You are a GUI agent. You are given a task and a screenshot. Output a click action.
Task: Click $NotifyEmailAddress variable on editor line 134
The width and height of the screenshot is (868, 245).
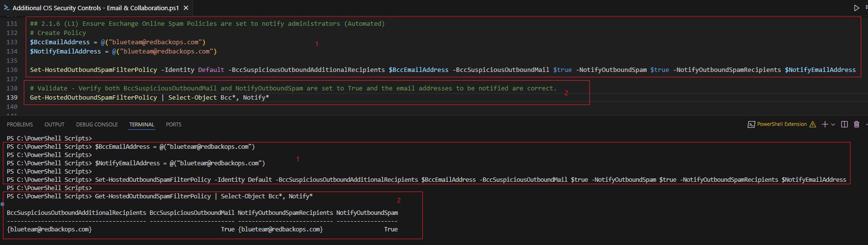click(66, 51)
